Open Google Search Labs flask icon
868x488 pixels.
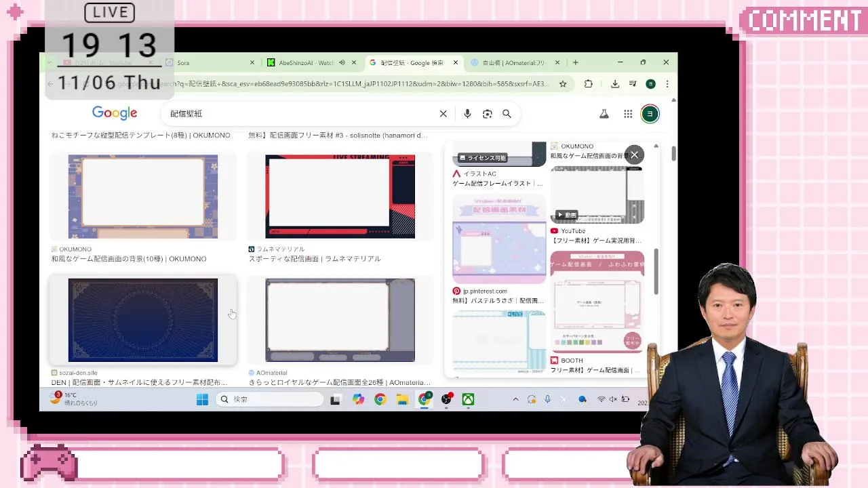(604, 114)
